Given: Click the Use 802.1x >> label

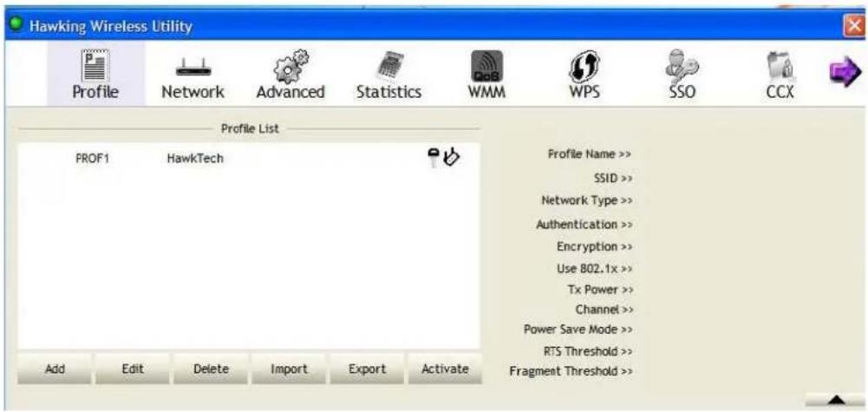Looking at the screenshot, I should [x=595, y=269].
